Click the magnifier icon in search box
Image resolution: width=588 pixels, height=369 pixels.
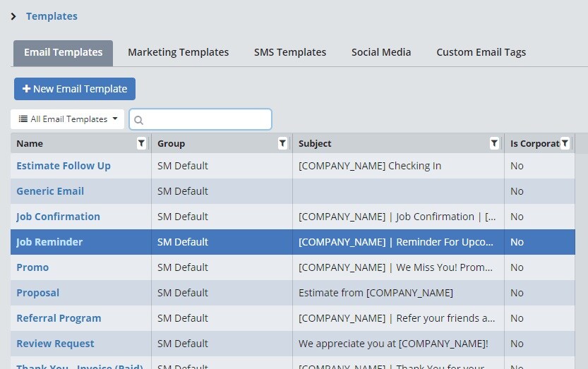point(139,119)
